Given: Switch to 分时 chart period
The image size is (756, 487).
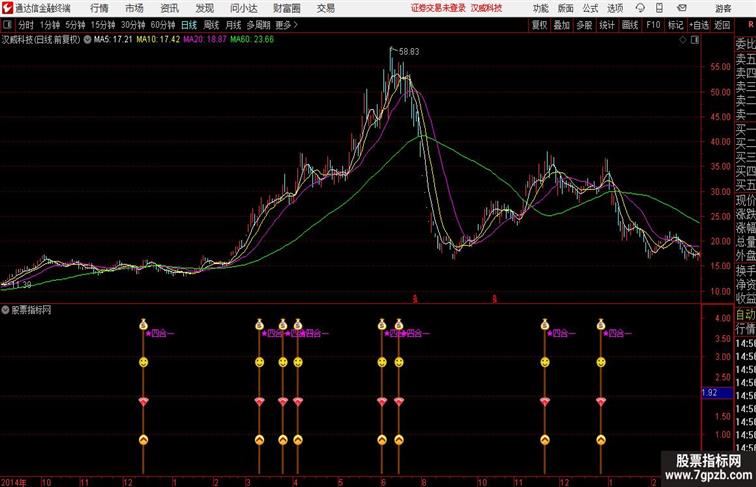Looking at the screenshot, I should 26,25.
